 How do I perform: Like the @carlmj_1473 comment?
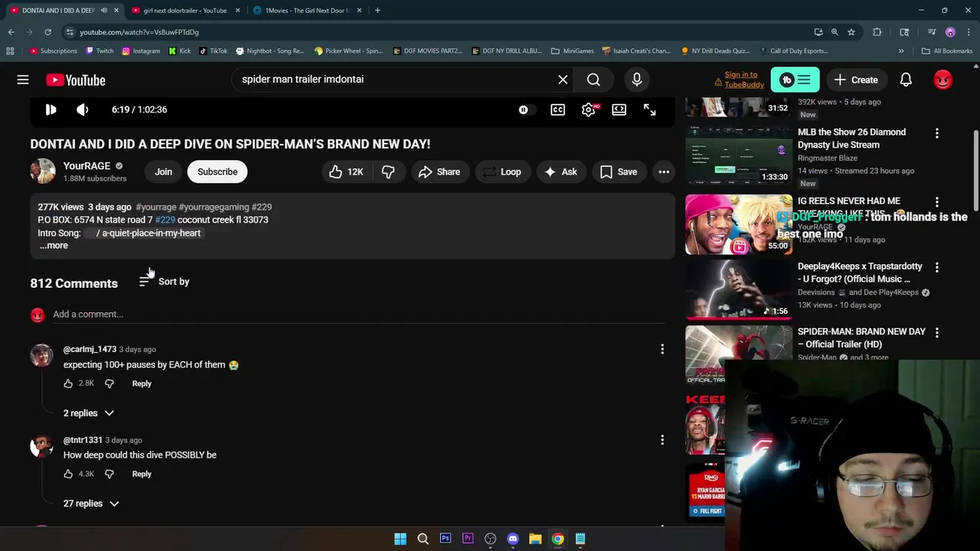68,383
